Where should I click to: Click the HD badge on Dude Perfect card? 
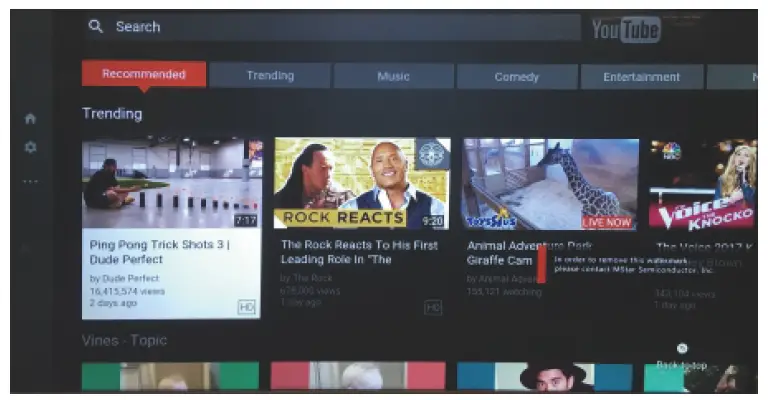pos(246,307)
